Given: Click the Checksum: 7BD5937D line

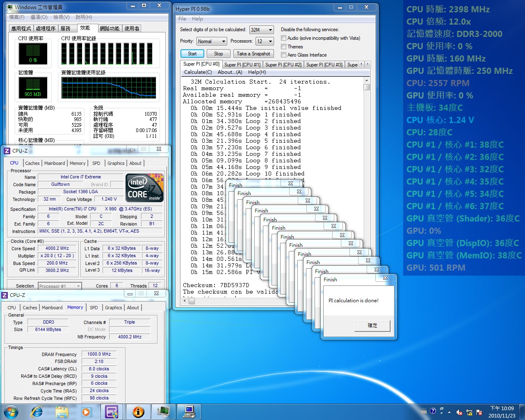Looking at the screenshot, I should [216, 285].
